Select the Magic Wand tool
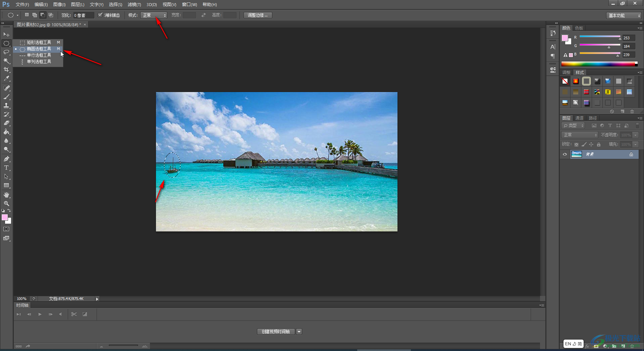This screenshot has height=351, width=644. tap(6, 61)
